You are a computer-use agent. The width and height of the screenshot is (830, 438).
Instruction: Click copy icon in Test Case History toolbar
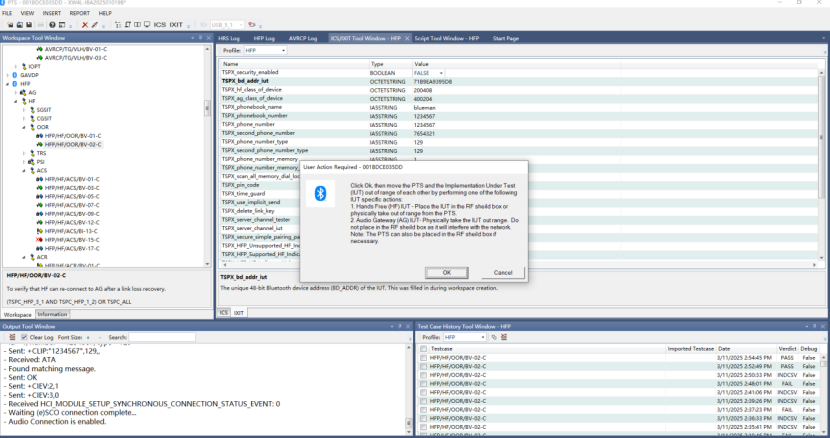point(494,337)
